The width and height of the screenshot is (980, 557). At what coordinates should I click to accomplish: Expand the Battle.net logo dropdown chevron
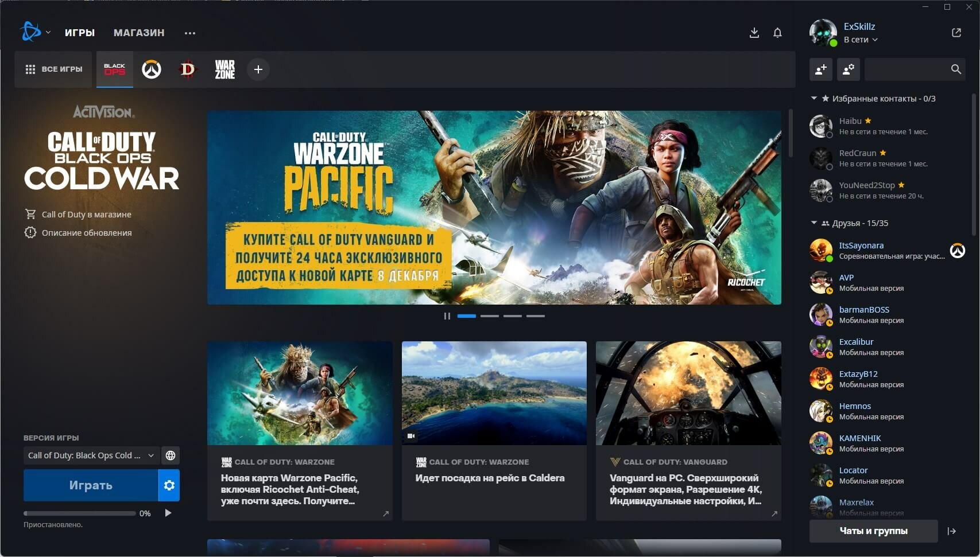pos(48,33)
